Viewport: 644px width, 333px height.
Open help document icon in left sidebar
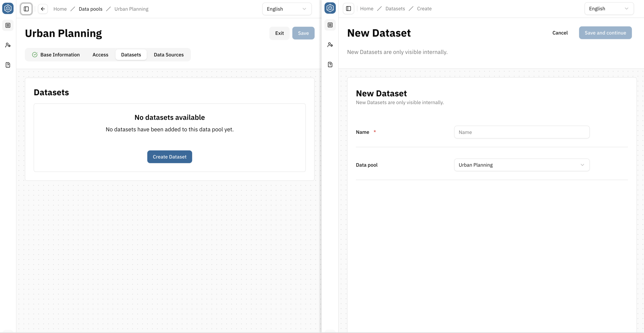coord(8,65)
